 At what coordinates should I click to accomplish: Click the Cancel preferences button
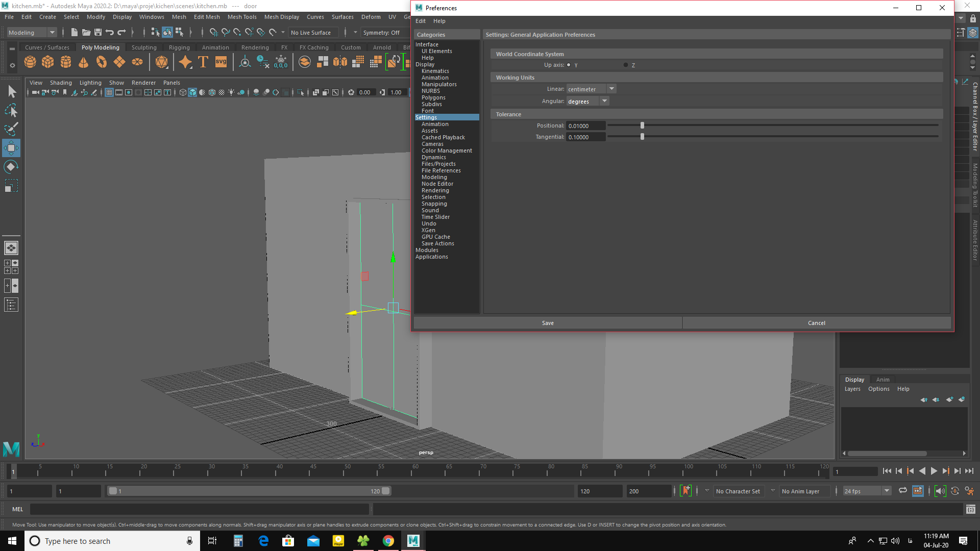coord(817,323)
